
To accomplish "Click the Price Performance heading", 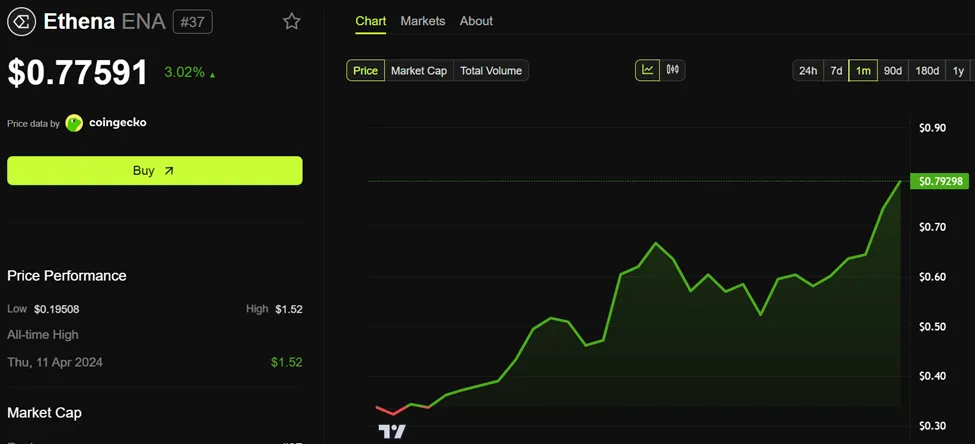I will [67, 275].
